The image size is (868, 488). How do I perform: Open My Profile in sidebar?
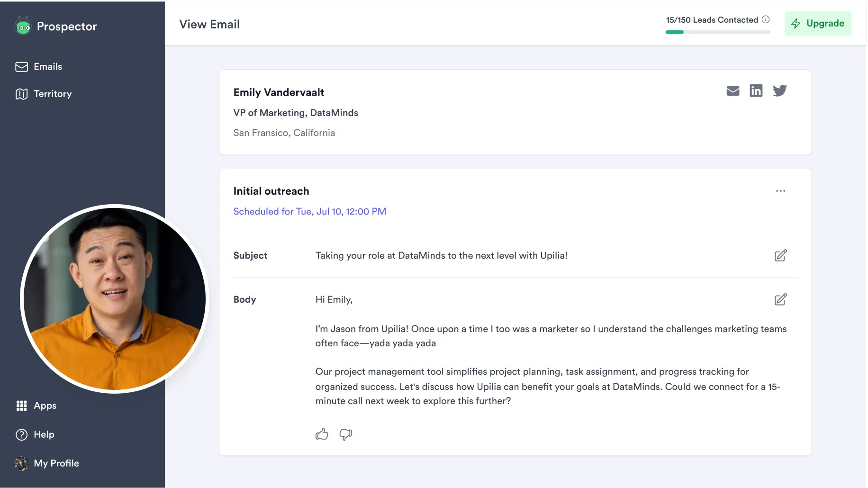coord(47,463)
